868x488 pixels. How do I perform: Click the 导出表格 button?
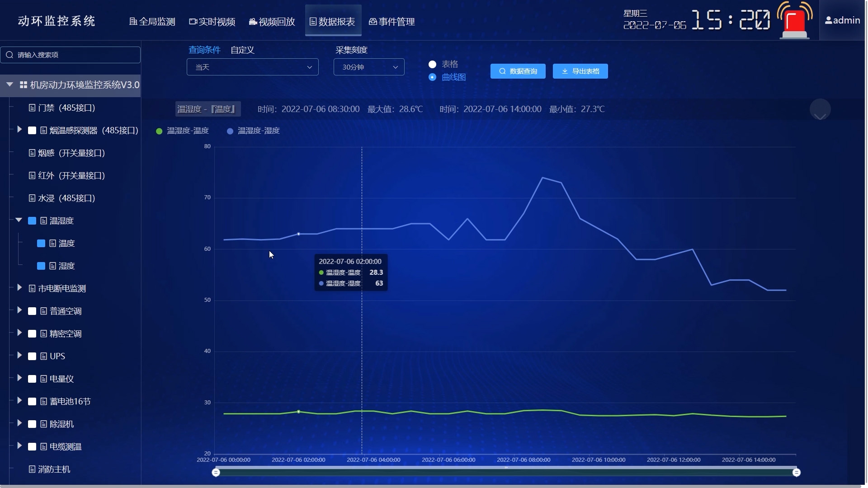click(x=580, y=71)
